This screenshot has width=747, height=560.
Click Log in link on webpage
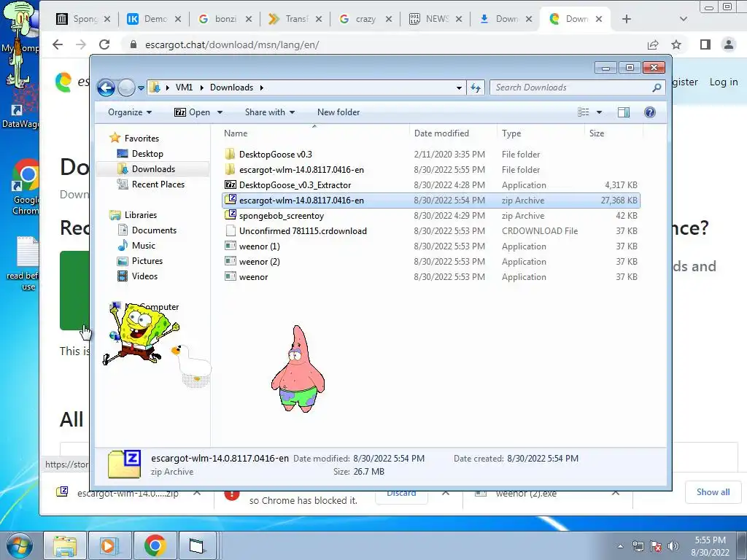pos(724,82)
